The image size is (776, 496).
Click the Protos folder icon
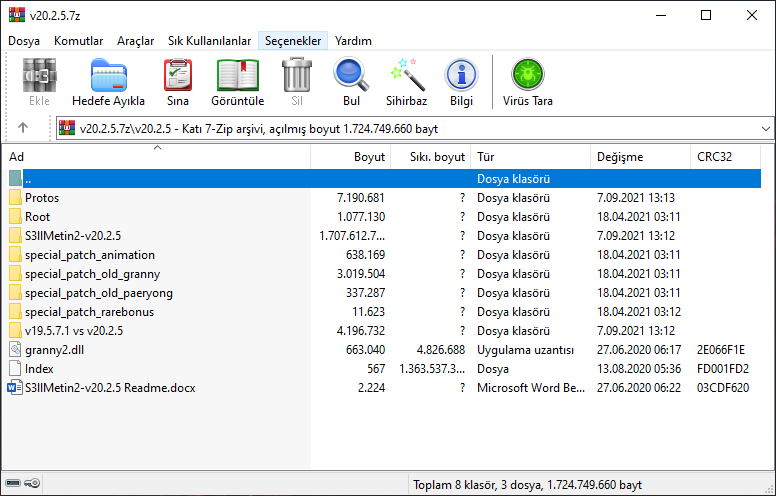15,198
